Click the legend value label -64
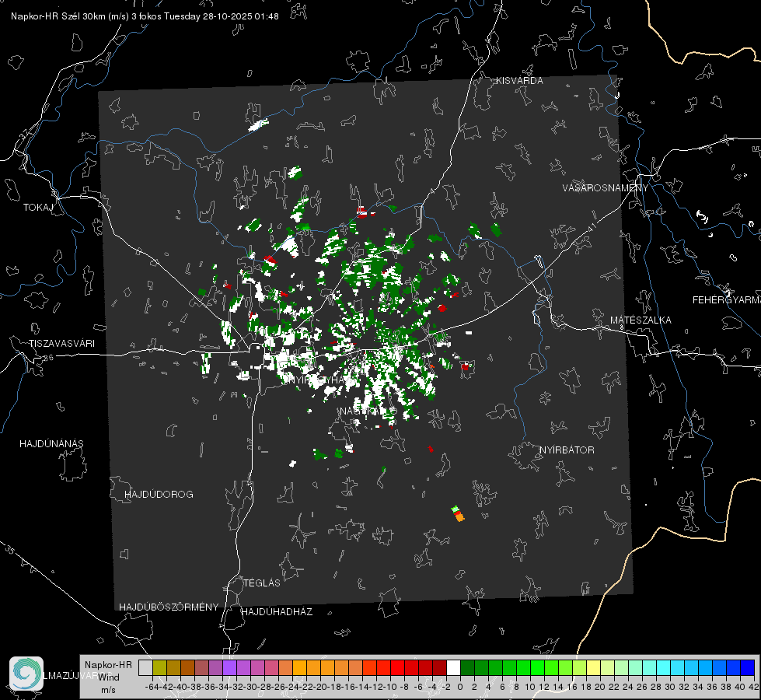 point(152,687)
